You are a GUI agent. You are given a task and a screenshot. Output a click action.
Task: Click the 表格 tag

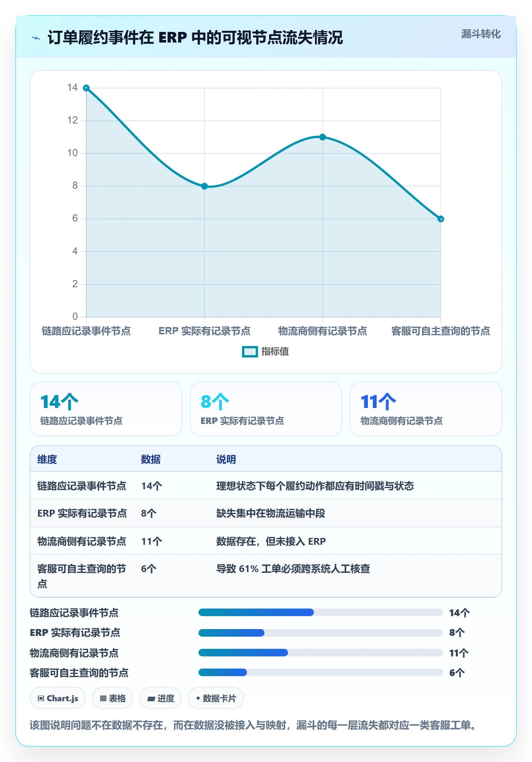(x=112, y=698)
